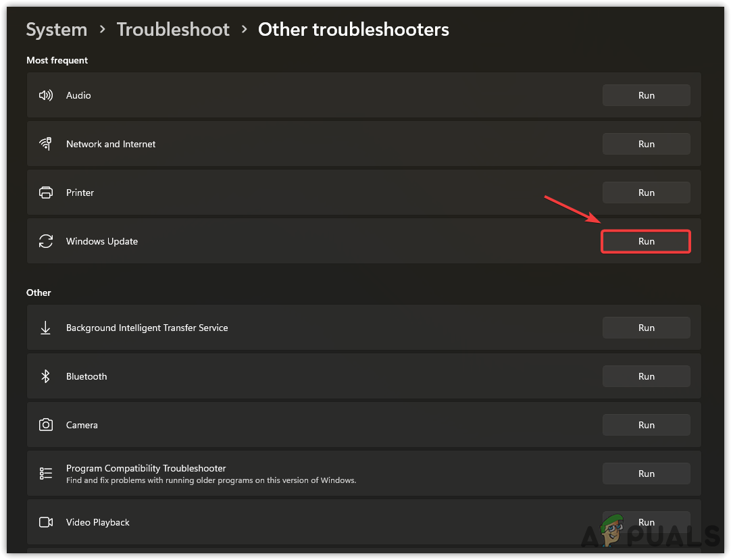Go back to System in breadcrumb
Viewport: 731px width, 560px height.
point(57,30)
